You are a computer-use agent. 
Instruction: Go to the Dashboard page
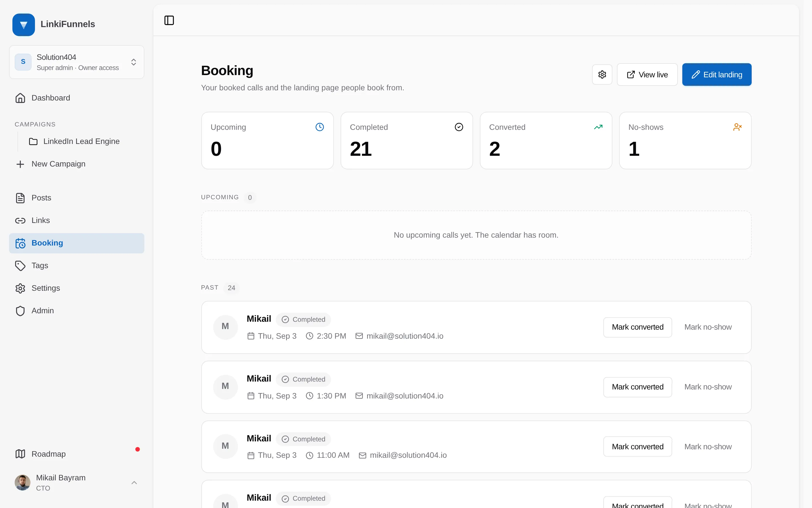click(x=76, y=98)
